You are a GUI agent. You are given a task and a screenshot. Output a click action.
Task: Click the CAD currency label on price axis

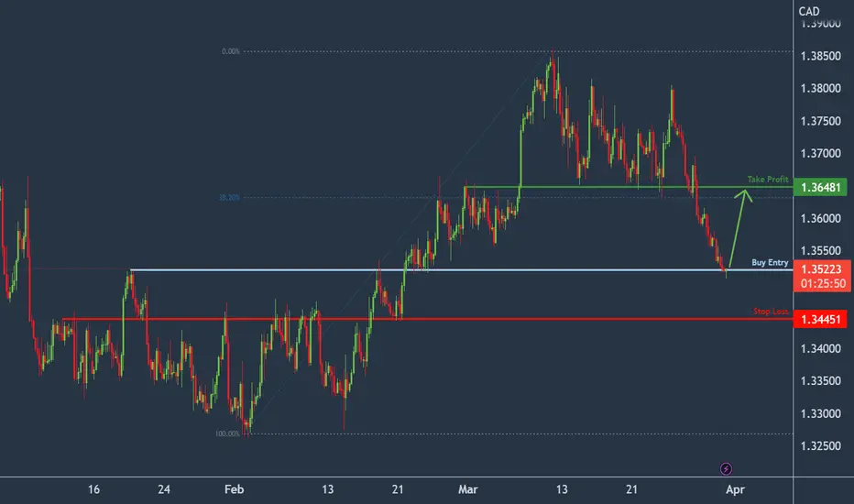pyautogui.click(x=809, y=11)
